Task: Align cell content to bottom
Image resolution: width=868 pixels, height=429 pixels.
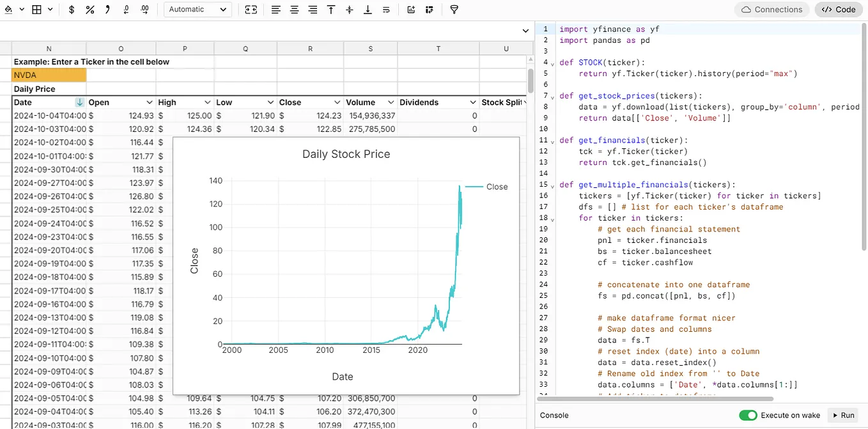Action: 368,10
